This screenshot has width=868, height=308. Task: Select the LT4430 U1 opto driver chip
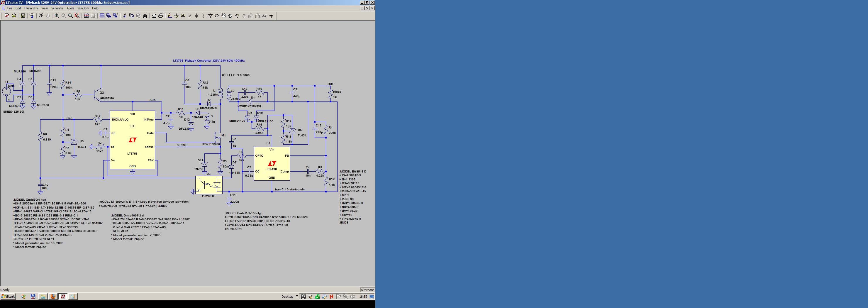pos(272,163)
